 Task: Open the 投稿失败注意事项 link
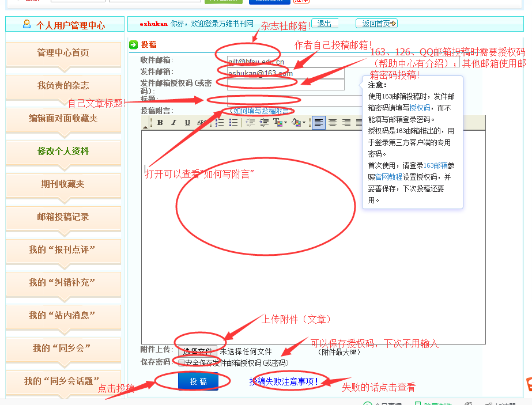284,381
